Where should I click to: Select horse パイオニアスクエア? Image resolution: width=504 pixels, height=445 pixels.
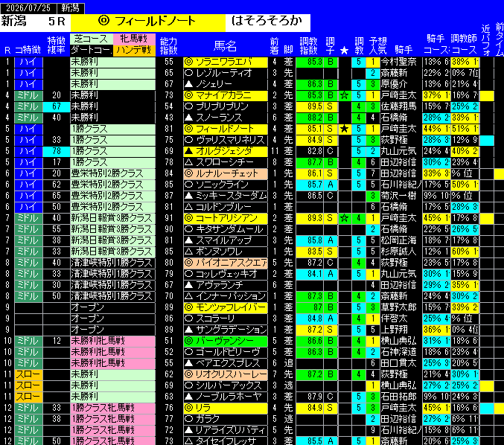tap(226, 263)
